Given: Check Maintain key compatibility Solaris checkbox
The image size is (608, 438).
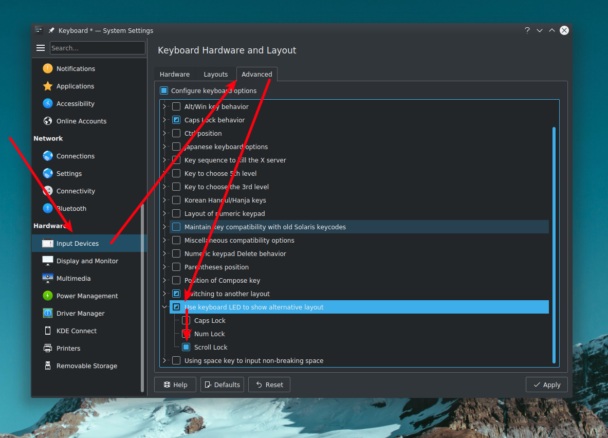Looking at the screenshot, I should (x=176, y=227).
